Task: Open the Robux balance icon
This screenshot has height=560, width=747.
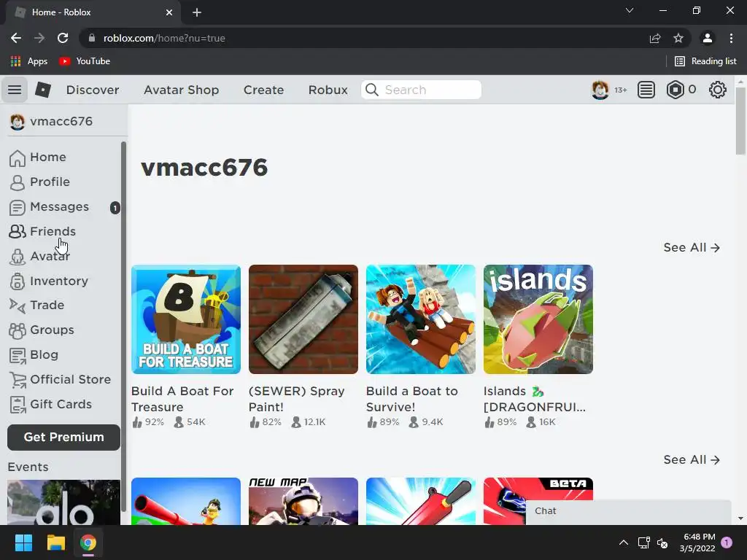Action: pyautogui.click(x=675, y=90)
